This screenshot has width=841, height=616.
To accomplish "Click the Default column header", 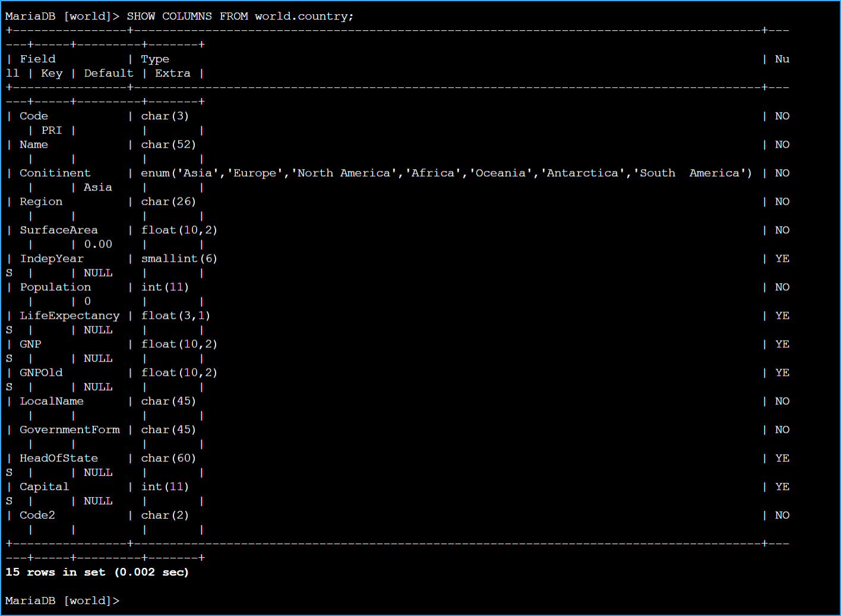I will pyautogui.click(x=109, y=73).
